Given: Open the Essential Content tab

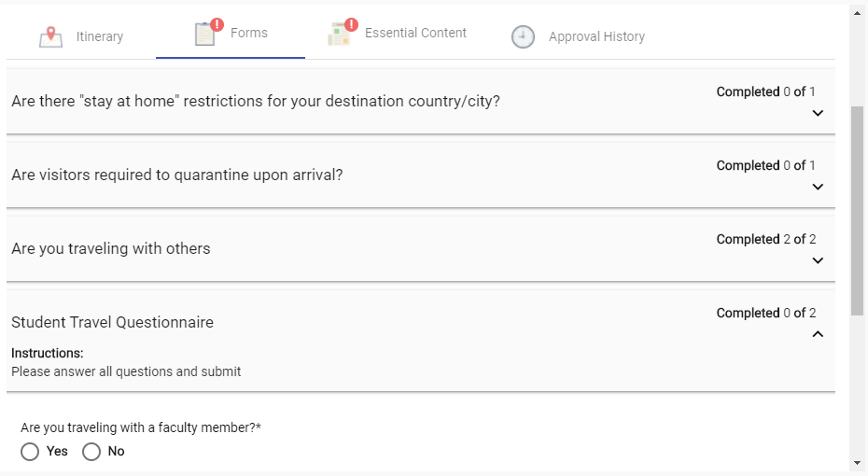Looking at the screenshot, I should tap(415, 33).
